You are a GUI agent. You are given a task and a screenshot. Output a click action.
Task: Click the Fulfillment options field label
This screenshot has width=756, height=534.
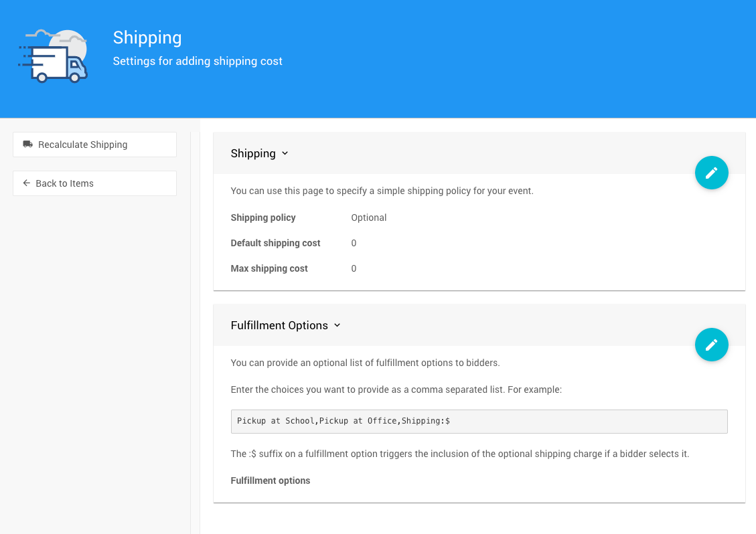click(x=271, y=480)
